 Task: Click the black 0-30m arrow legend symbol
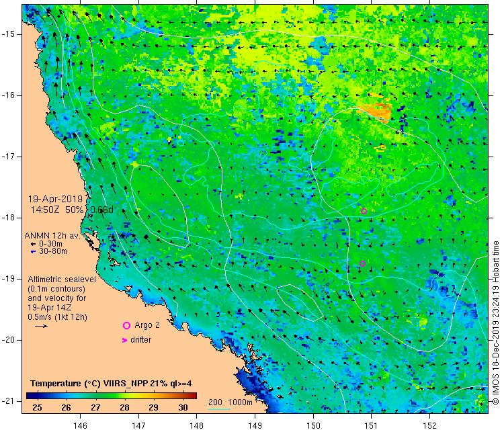click(33, 245)
